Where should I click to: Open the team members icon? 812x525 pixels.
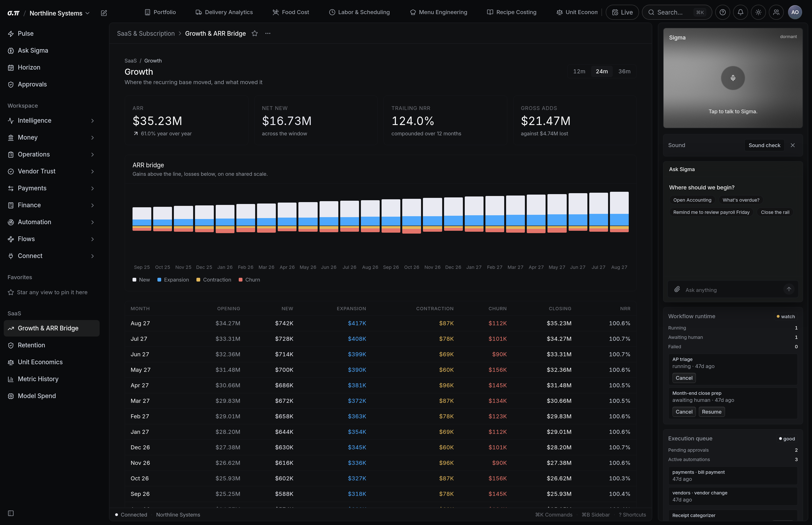pyautogui.click(x=776, y=12)
